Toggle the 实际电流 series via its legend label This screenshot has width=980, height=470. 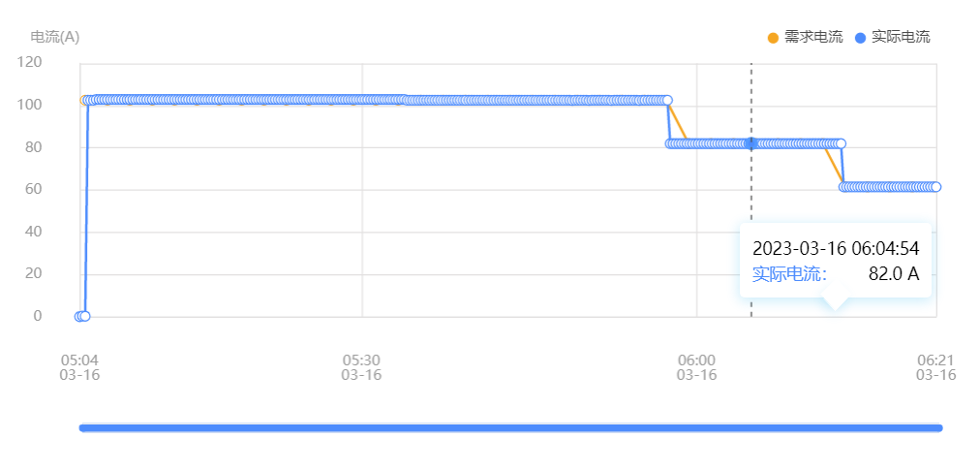901,37
